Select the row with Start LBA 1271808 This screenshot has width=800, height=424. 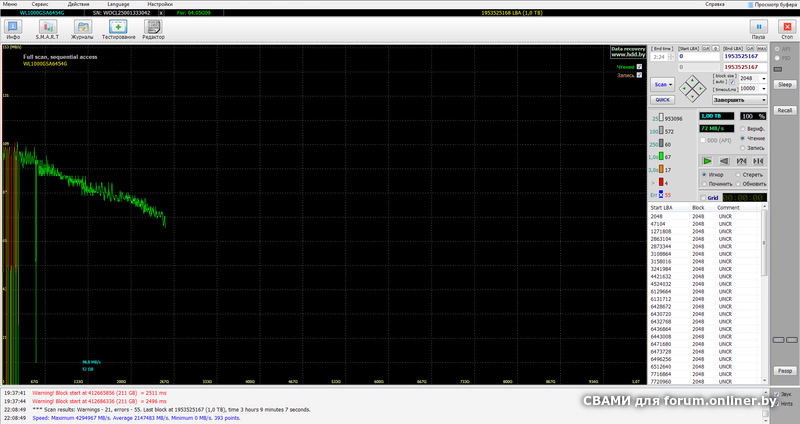[x=705, y=231]
